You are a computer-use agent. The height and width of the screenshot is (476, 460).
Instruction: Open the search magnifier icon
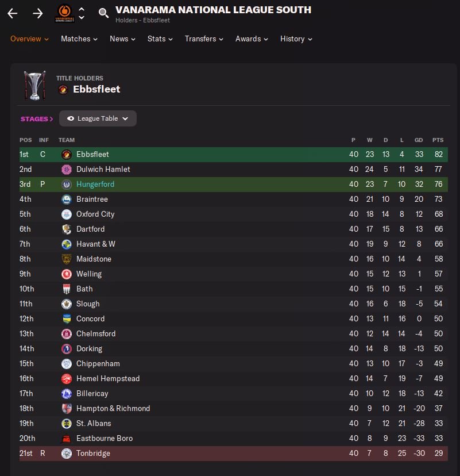[x=103, y=13]
